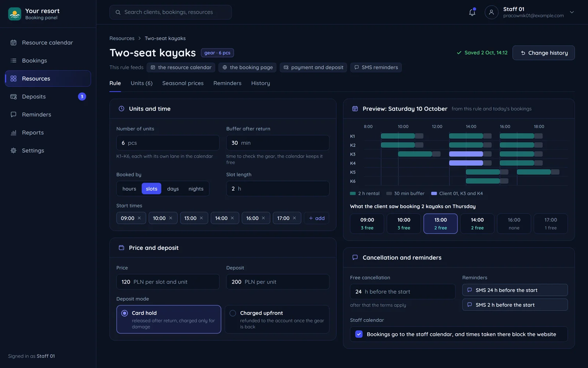
Task: Select booked by nights option
Action: coord(196,189)
